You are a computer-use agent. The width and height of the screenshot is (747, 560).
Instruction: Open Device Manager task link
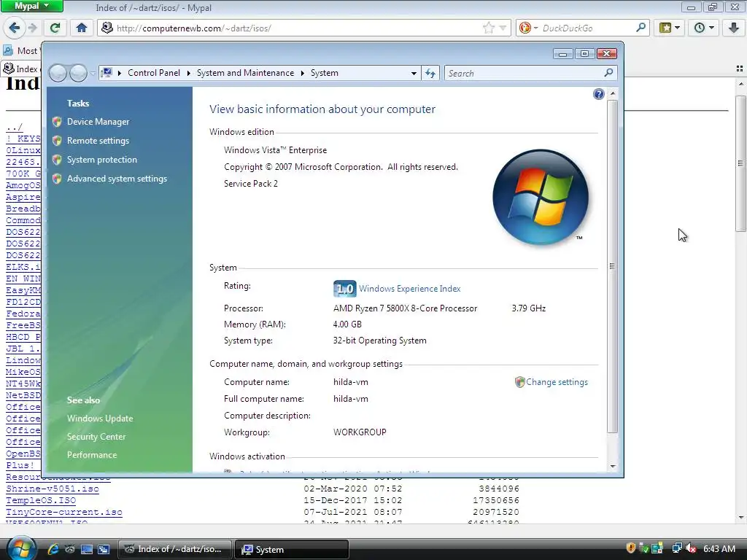(98, 122)
